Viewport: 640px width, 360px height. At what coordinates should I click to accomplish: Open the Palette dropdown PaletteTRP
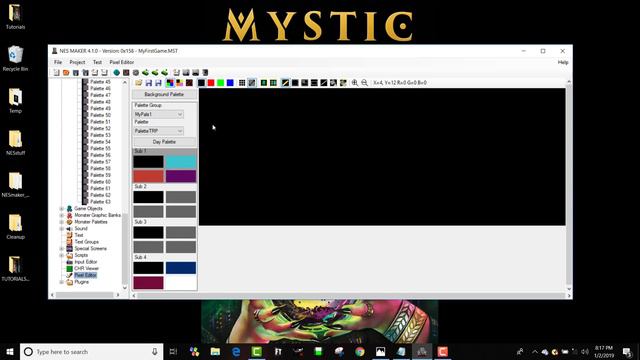(159, 131)
